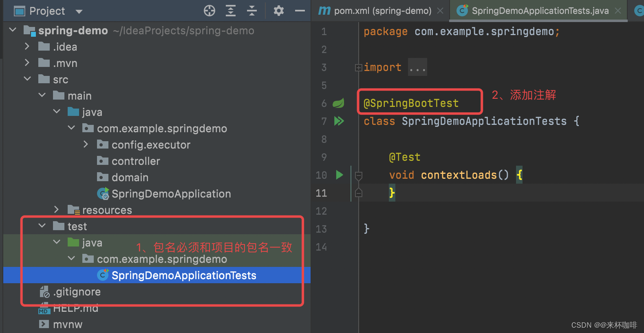Image resolution: width=644 pixels, height=333 pixels.
Task: Click the mvnw script file icon
Action: [44, 324]
